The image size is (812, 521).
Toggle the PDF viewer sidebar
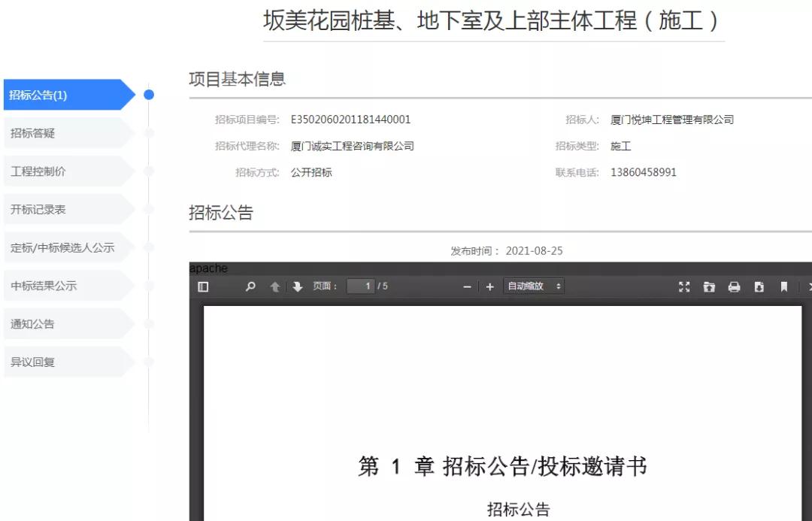click(x=203, y=286)
